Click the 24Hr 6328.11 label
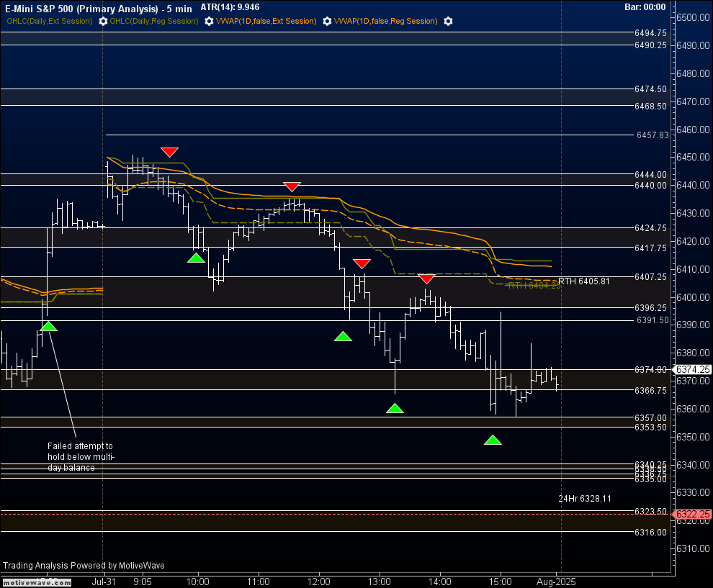 (585, 499)
